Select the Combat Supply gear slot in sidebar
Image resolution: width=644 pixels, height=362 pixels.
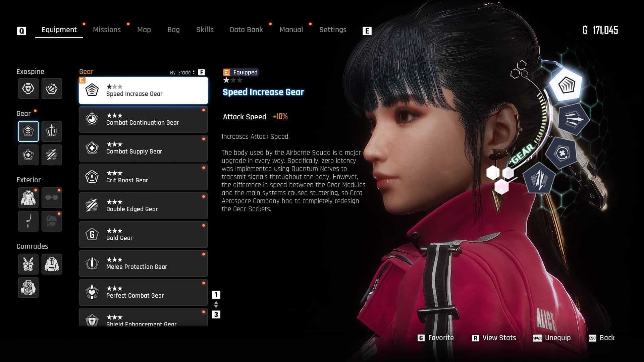28,155
